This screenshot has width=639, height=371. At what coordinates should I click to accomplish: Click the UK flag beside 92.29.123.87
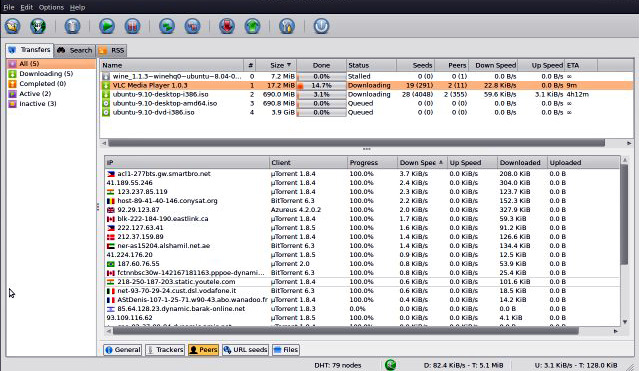110,210
